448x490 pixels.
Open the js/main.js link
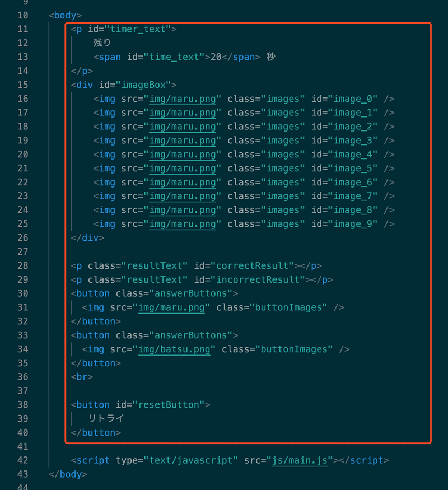pyautogui.click(x=300, y=460)
